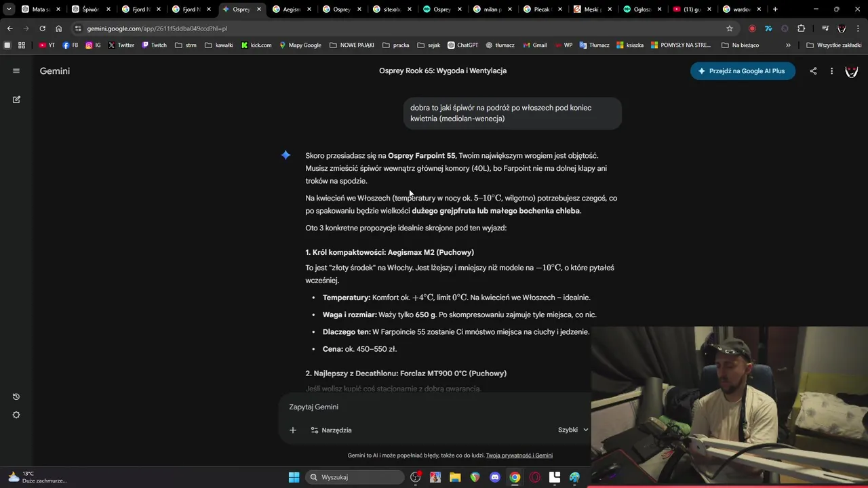Open the activity history icon in the sidebar
The width and height of the screenshot is (868, 488).
click(x=16, y=396)
